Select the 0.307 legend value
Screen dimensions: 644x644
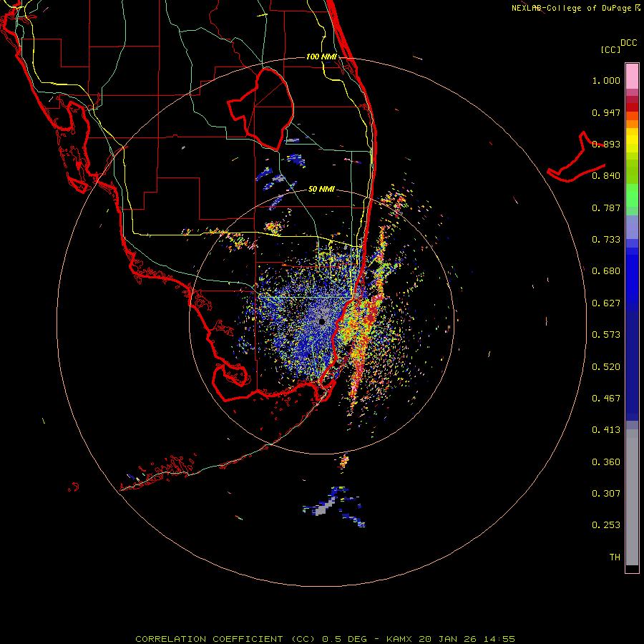click(x=606, y=494)
